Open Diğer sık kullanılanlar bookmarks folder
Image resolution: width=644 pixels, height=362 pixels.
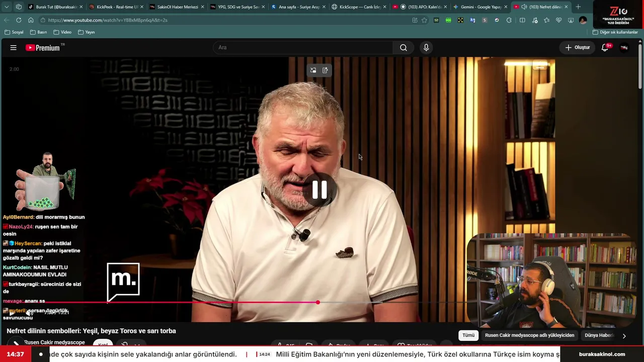(615, 32)
